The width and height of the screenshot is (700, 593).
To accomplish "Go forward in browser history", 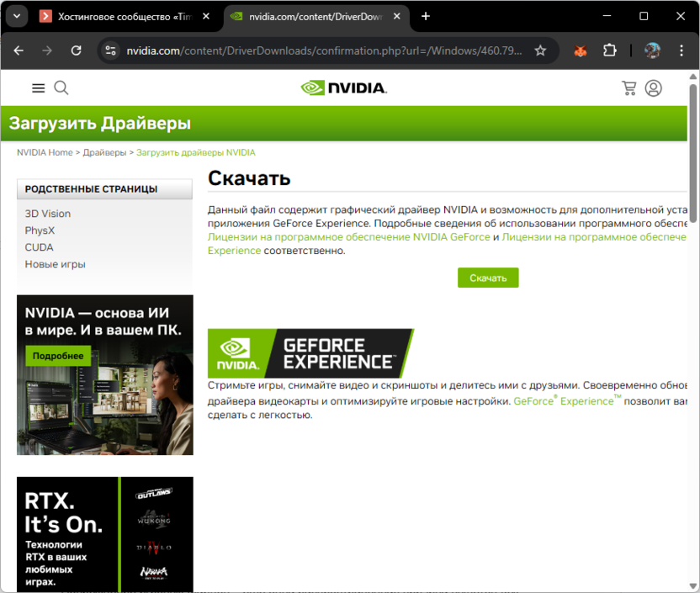I will point(47,50).
